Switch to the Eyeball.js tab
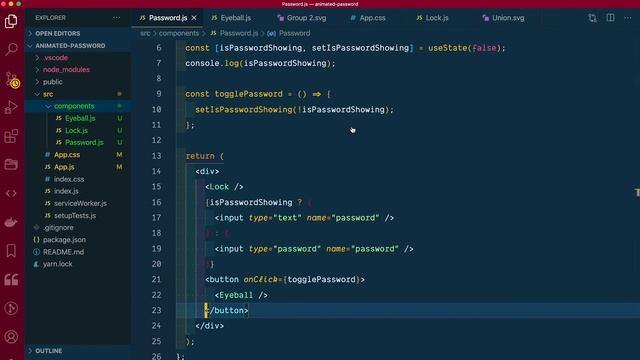The image size is (640, 360). click(231, 18)
